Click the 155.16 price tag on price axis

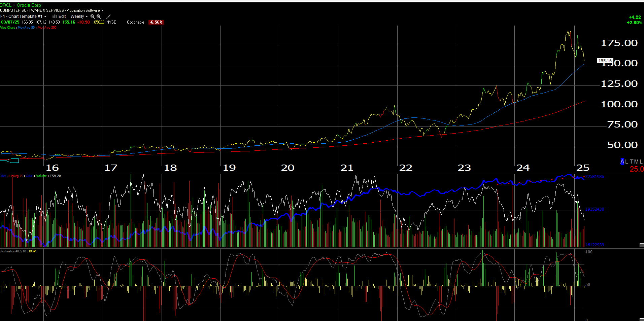605,61
